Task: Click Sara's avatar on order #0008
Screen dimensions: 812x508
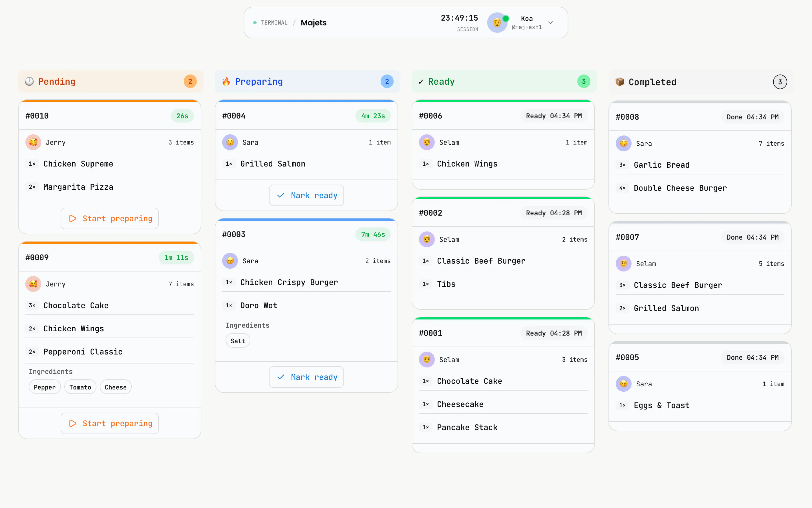Action: click(623, 143)
